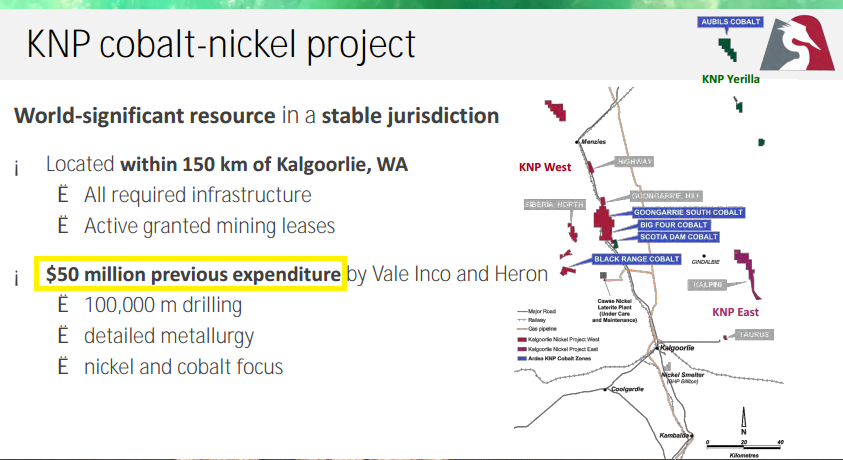Click Kalgoorlie Nickel Project East legend swatch
The width and height of the screenshot is (843, 460).
(521, 349)
